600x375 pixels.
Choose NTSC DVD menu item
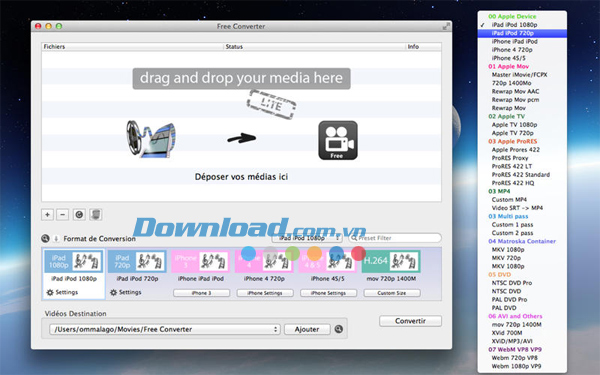[522, 291]
